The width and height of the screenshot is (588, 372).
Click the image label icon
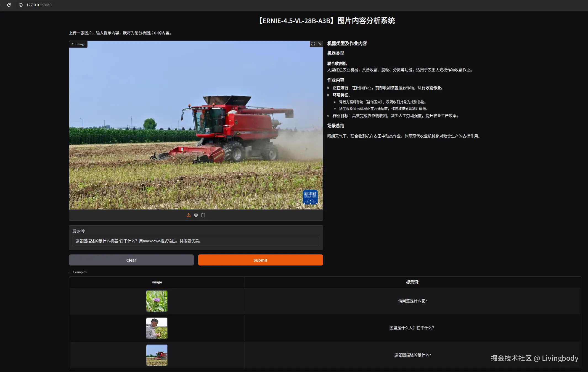[73, 44]
